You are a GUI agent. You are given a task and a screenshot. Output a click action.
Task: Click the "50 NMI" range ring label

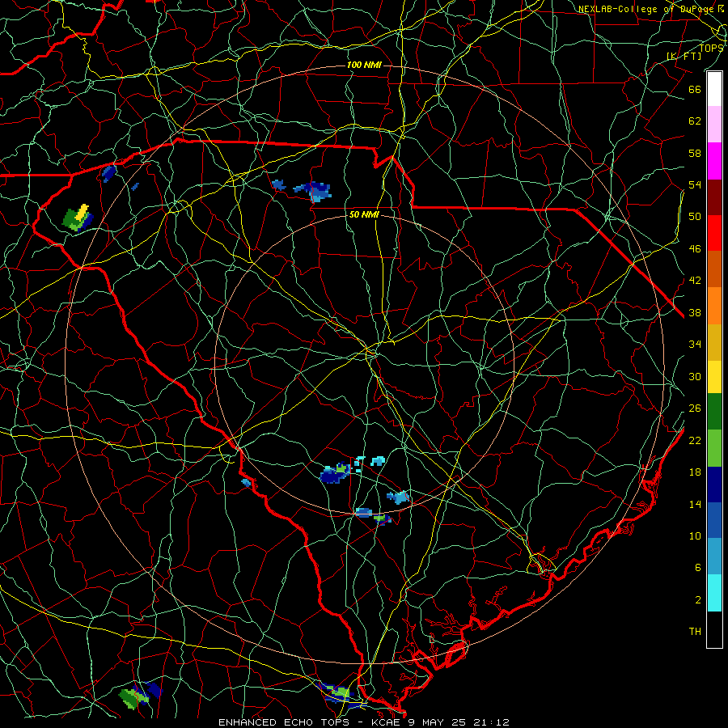[364, 214]
